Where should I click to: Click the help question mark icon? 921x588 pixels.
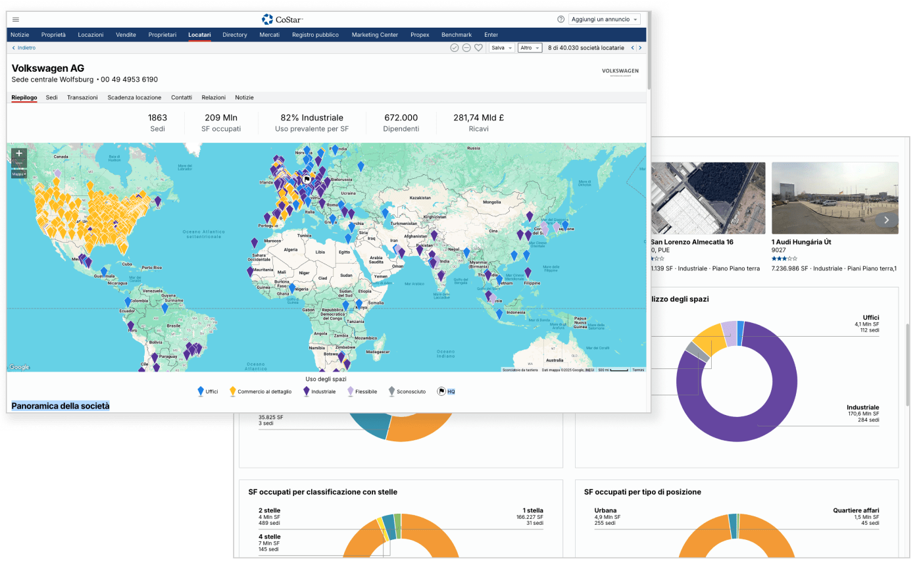560,20
